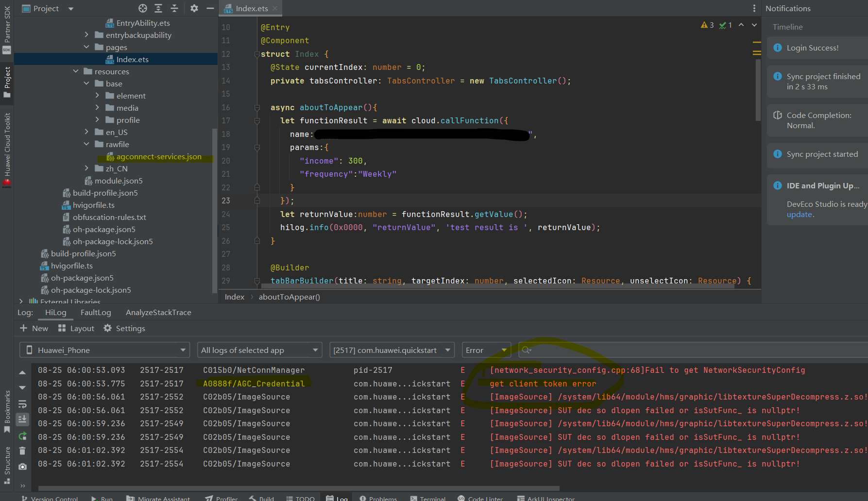Image resolution: width=868 pixels, height=501 pixels.
Task: Open Error log level dropdown
Action: [486, 350]
